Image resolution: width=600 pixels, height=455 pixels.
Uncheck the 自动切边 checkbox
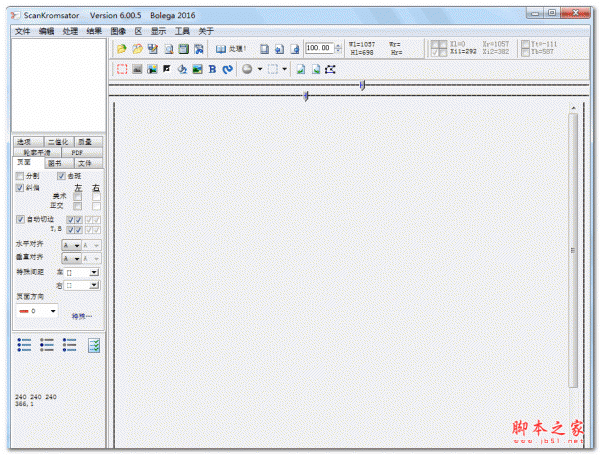[x=20, y=219]
